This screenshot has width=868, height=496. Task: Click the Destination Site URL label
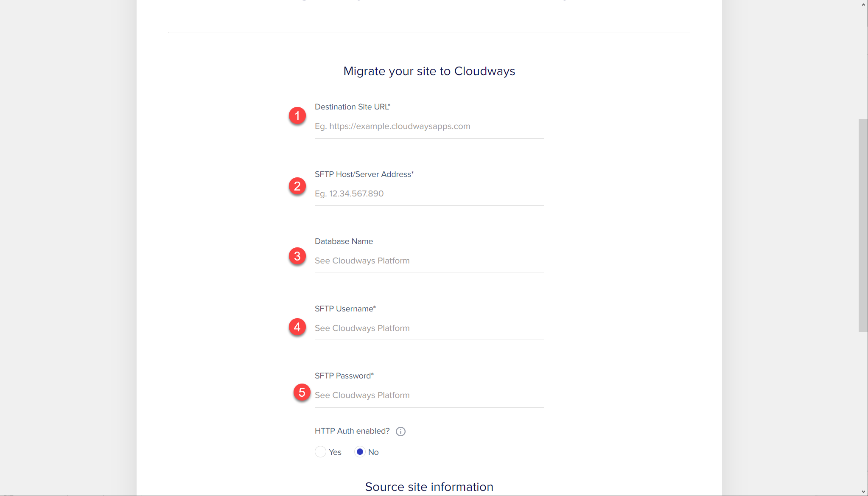pos(352,107)
